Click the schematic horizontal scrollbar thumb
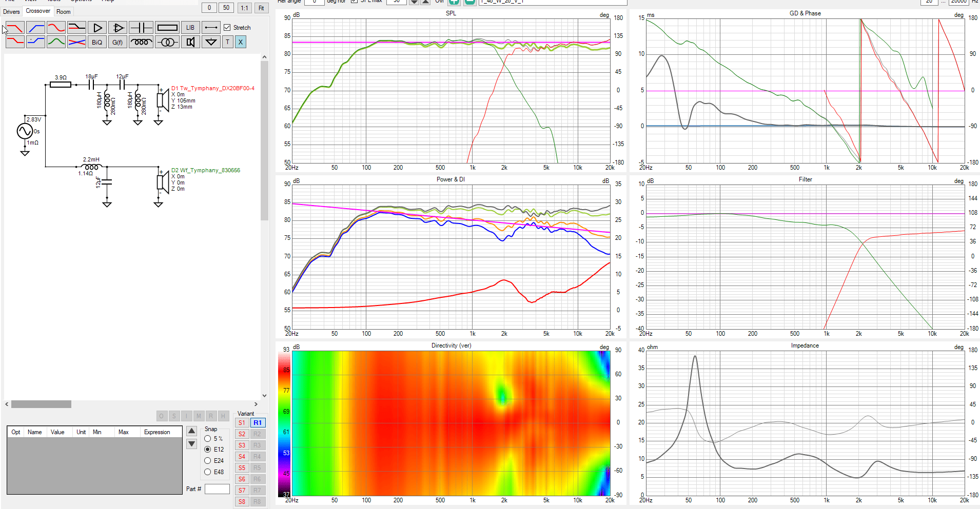Image resolution: width=980 pixels, height=509 pixels. tap(41, 404)
